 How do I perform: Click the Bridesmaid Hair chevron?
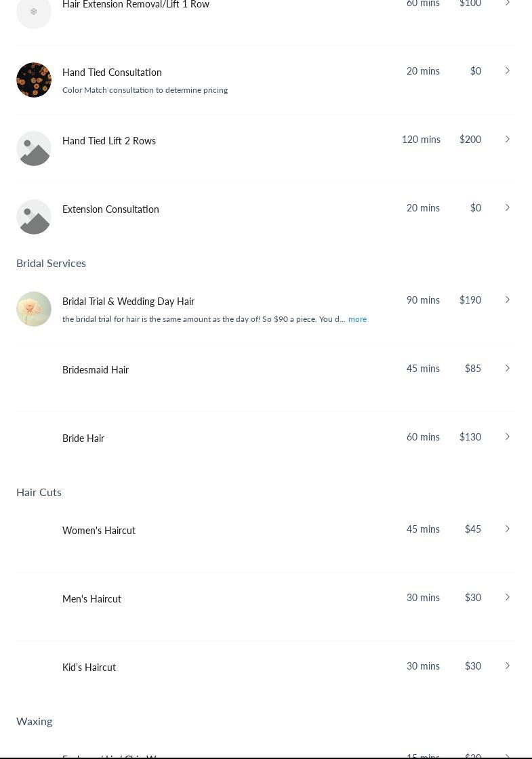pyautogui.click(x=507, y=369)
